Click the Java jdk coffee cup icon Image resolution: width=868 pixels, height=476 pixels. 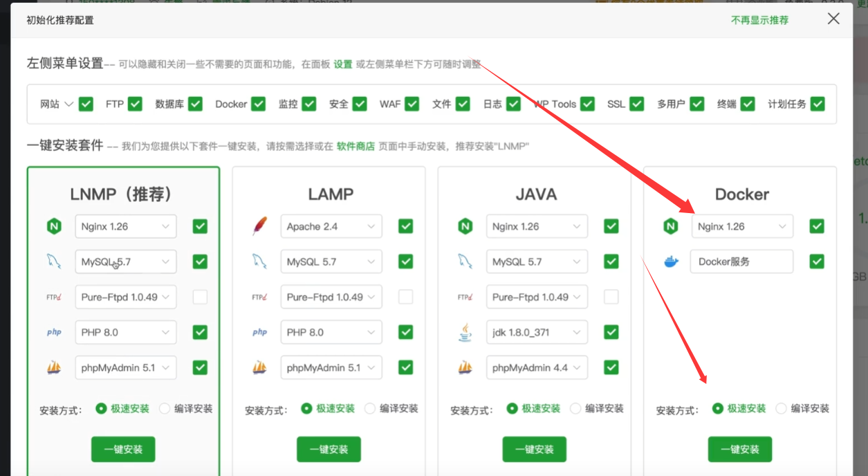[x=465, y=332]
